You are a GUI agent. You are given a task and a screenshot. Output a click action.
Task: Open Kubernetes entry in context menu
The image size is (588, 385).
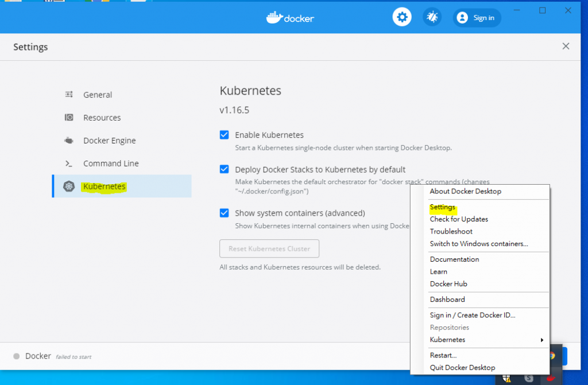click(447, 340)
